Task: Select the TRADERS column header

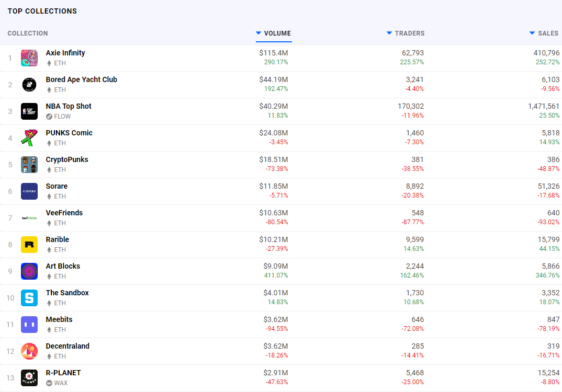Action: 410,33
